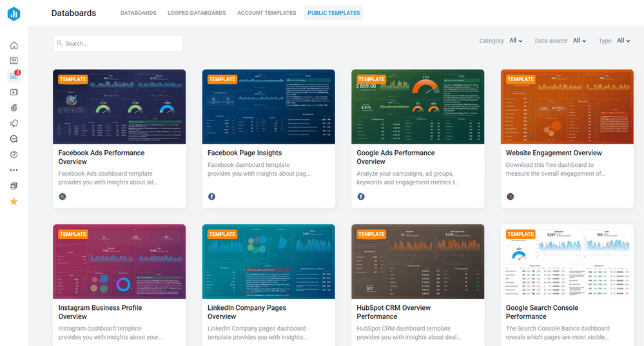This screenshot has height=346, width=644.
Task: Click the orange star icon in sidebar
Action: 14,202
